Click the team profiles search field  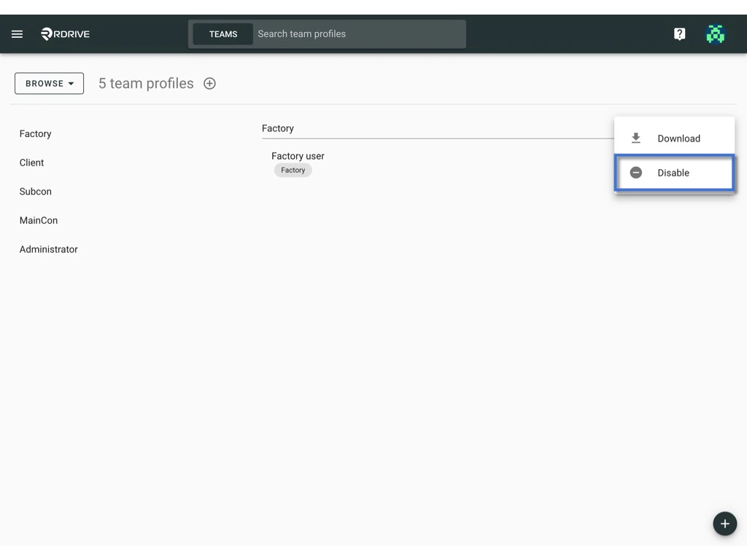click(357, 34)
